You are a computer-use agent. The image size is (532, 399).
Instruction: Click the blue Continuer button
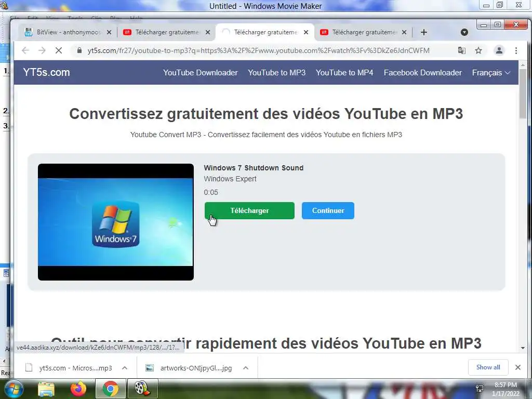coord(328,211)
